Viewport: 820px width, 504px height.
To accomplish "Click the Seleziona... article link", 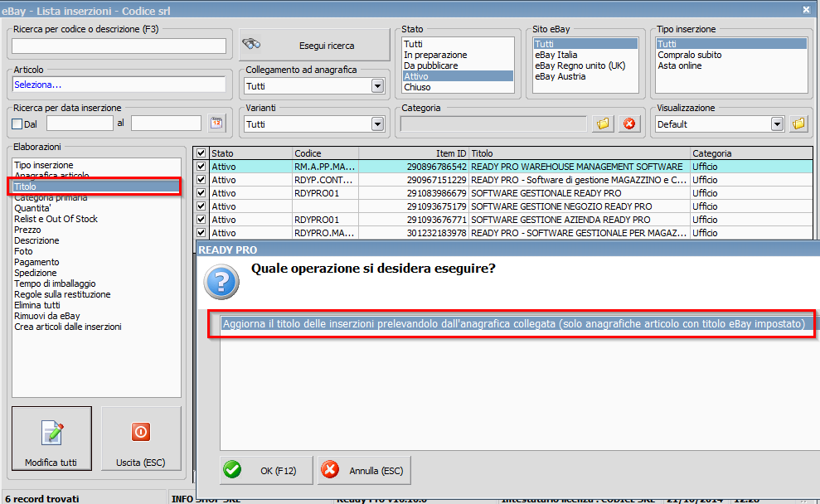I will click(37, 85).
